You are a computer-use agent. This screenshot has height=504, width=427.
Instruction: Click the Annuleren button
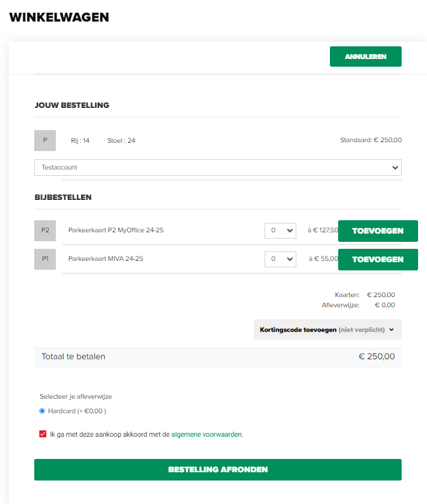365,56
